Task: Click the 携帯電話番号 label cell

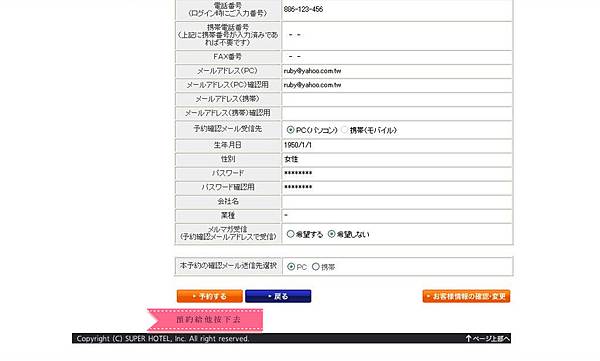Action: click(x=228, y=35)
